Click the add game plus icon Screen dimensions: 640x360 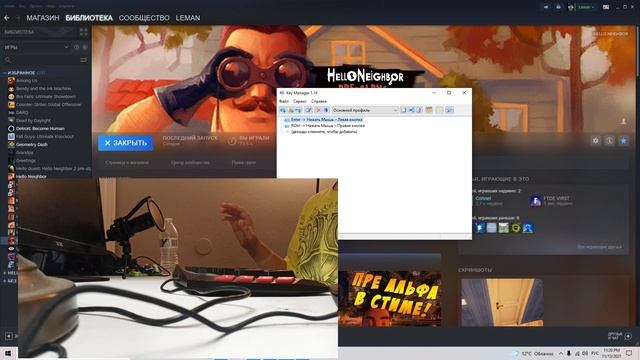9,336
